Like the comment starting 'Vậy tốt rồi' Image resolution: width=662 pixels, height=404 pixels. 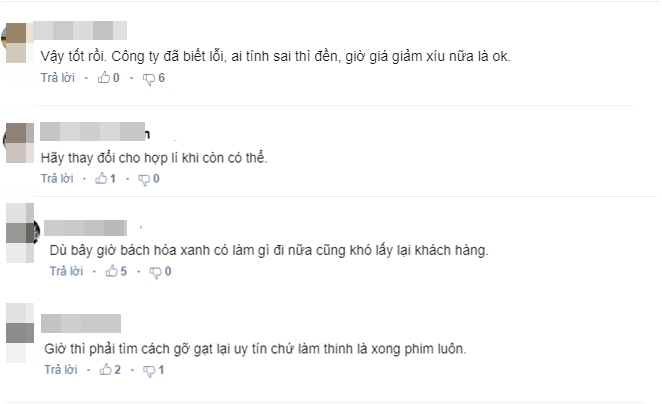coord(104,78)
